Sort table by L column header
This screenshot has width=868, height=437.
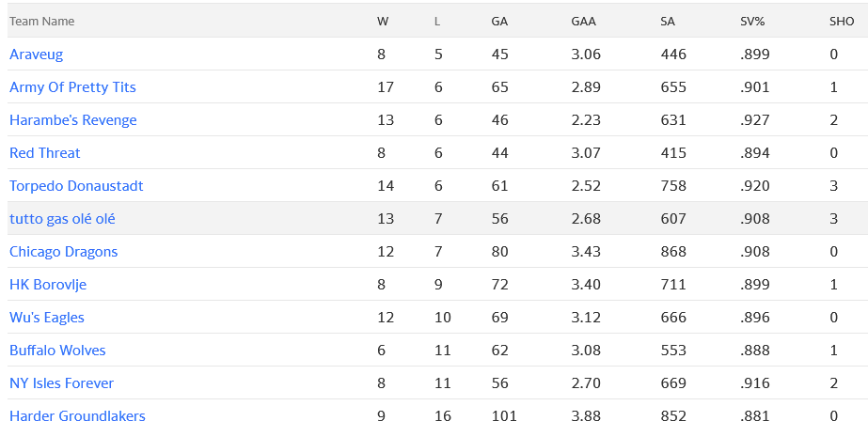point(437,21)
